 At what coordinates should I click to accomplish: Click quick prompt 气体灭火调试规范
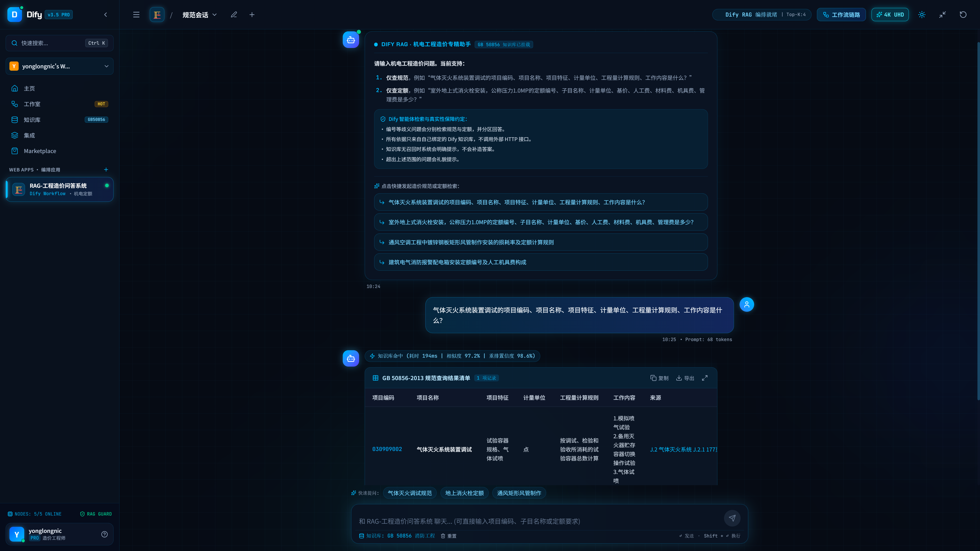tap(410, 493)
